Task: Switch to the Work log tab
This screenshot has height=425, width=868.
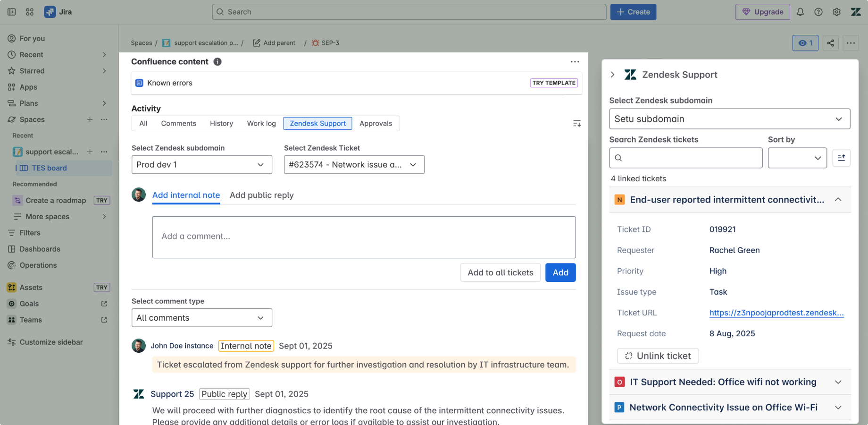Action: (261, 123)
